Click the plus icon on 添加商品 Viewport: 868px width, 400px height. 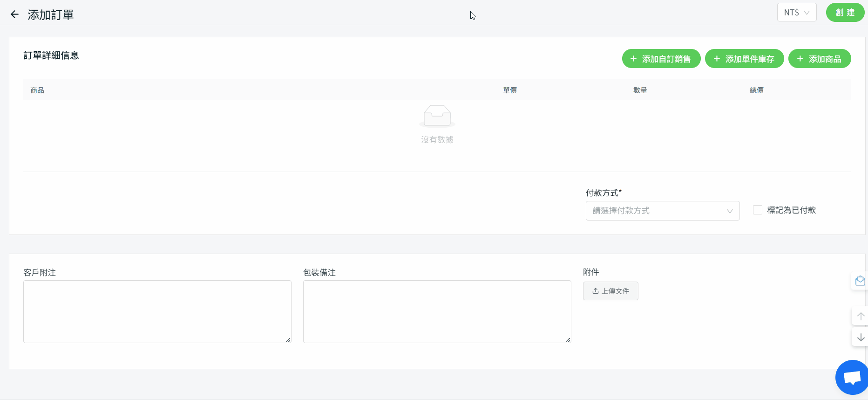(800, 59)
